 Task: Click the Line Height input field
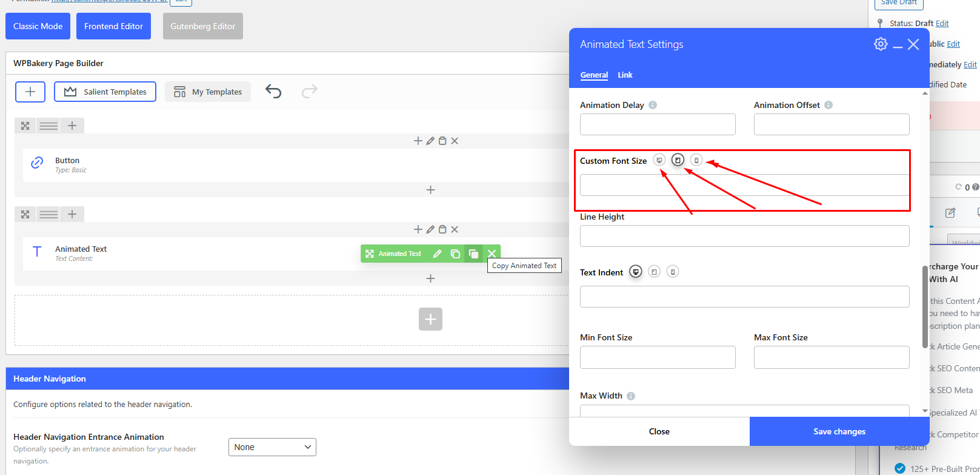744,236
